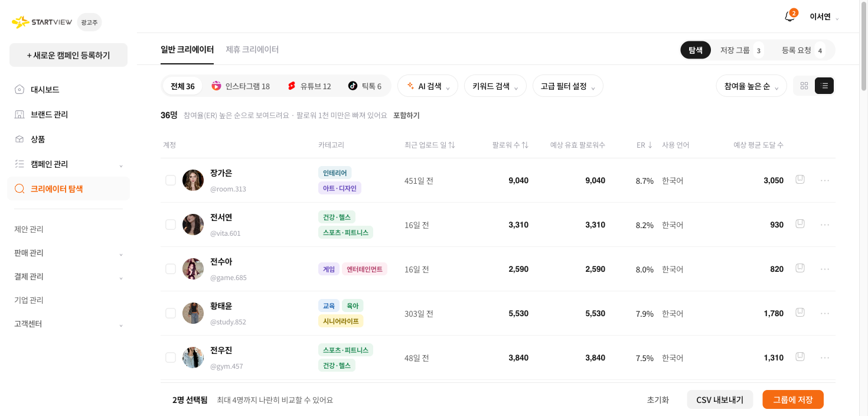Image resolution: width=868 pixels, height=416 pixels.
Task: Save 장가은 with the bookmark icon
Action: coord(800,179)
